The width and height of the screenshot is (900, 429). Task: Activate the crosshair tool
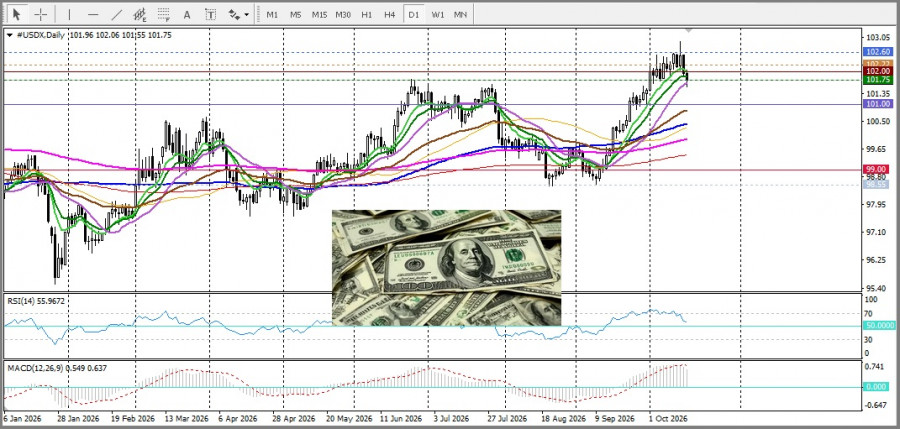pos(41,14)
